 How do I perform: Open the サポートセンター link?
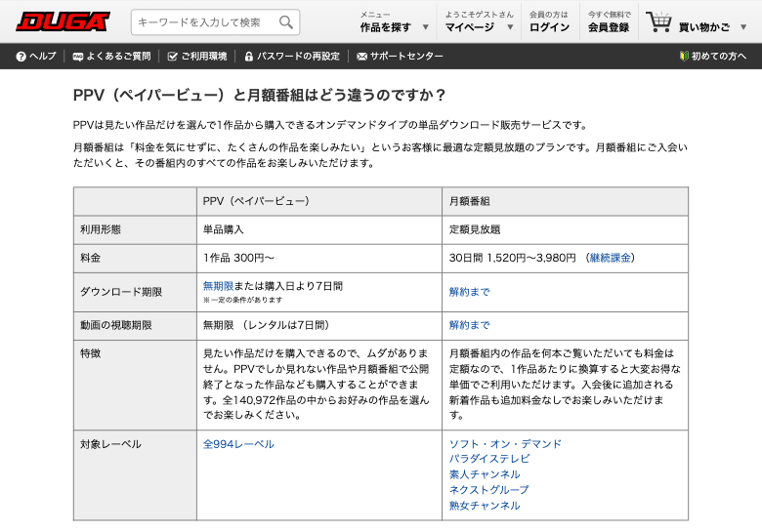point(406,57)
